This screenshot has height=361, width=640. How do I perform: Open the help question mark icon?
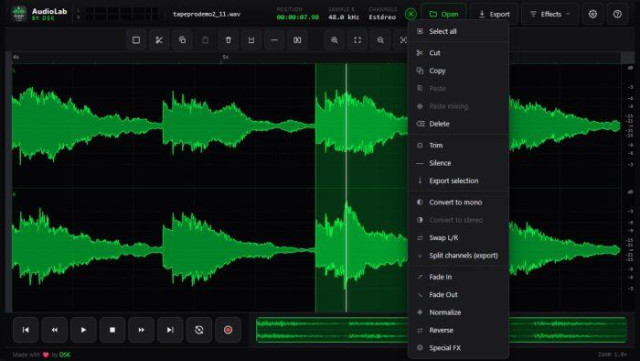click(617, 14)
